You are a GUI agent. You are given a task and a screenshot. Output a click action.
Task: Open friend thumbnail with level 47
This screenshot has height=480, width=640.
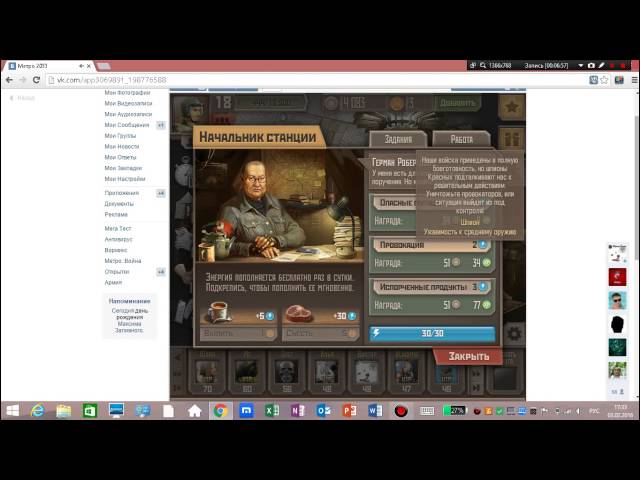tap(407, 373)
